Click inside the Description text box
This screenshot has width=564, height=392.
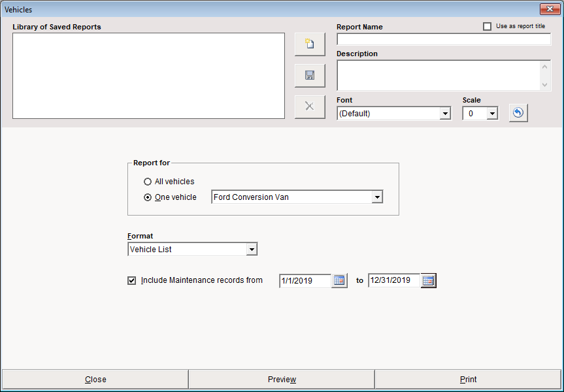[438, 75]
